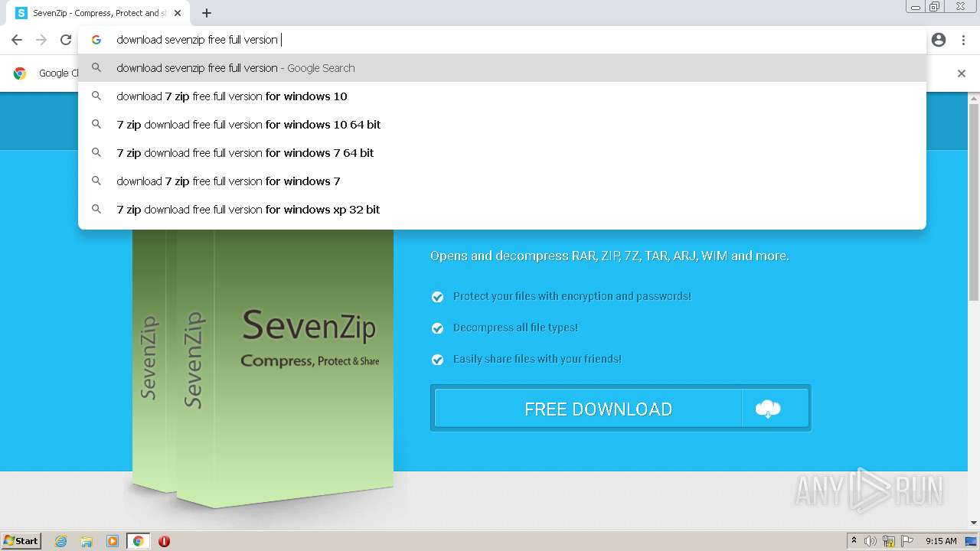Click the Chrome logo in the info bar
Screen dimensions: 980x551
(x=20, y=73)
